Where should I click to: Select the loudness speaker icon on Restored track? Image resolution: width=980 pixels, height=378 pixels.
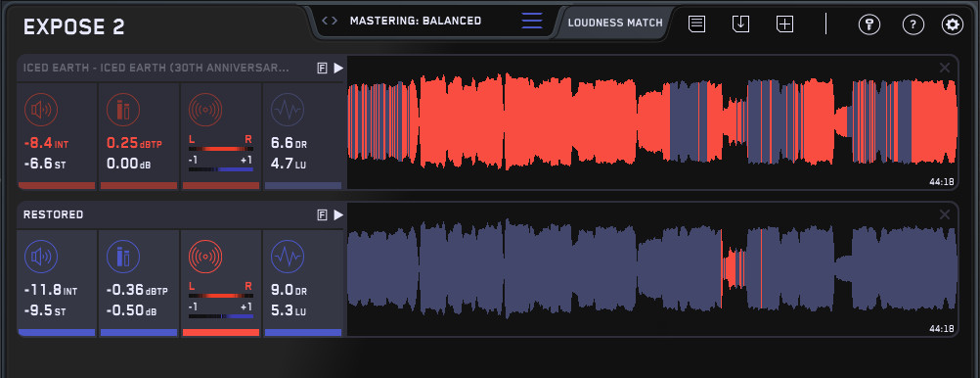point(41,257)
